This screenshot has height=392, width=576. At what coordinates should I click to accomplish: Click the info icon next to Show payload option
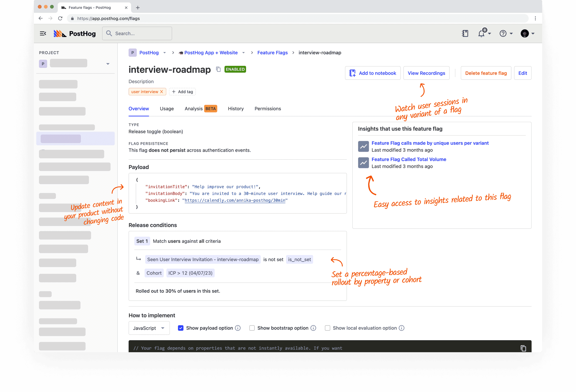tap(238, 328)
